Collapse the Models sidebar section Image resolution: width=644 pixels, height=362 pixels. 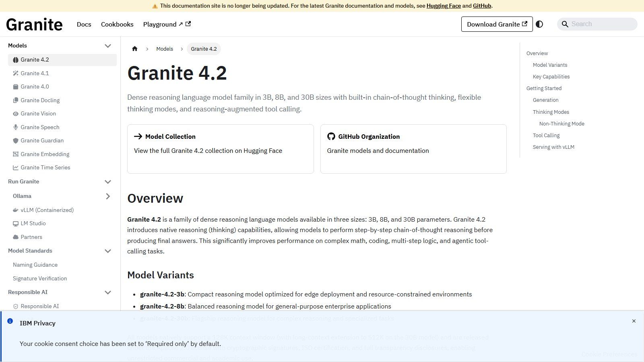[108, 46]
